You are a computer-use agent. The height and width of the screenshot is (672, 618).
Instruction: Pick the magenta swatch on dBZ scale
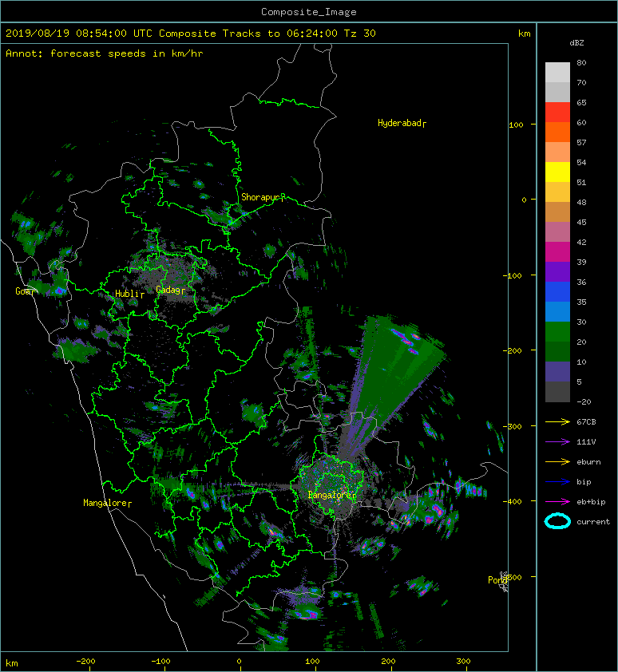pos(557,252)
